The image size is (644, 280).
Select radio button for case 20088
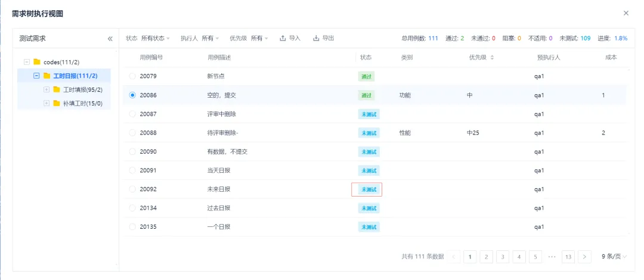coord(132,133)
